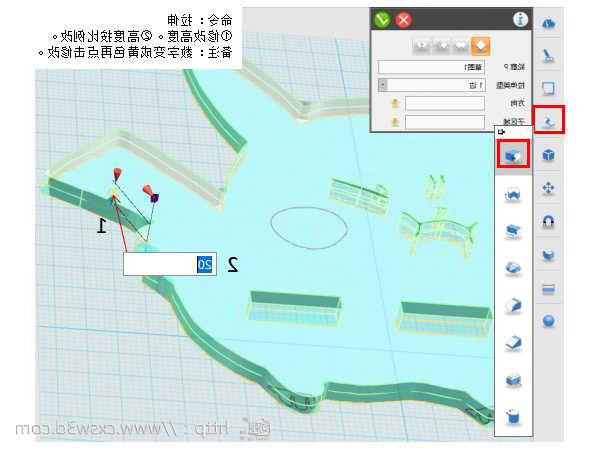This screenshot has height=453, width=600.
Task: Select the Sweep tool in the flyout
Action: click(x=513, y=232)
